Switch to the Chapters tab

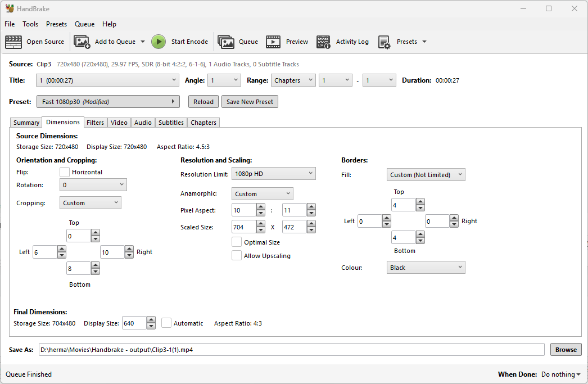[203, 123]
